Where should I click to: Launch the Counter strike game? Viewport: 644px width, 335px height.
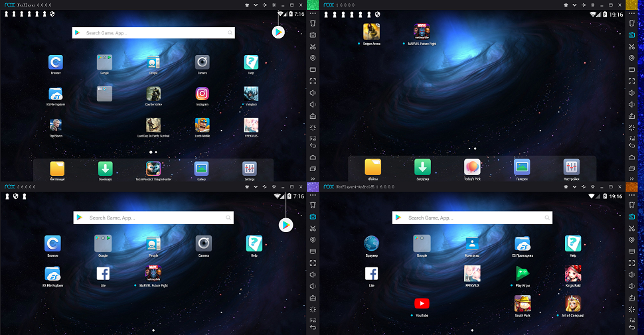tap(153, 94)
